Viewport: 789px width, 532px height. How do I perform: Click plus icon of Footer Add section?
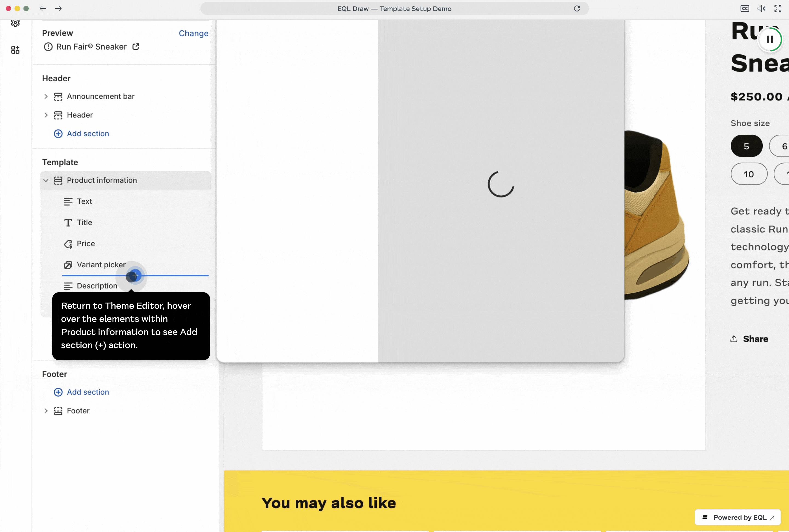[58, 392]
